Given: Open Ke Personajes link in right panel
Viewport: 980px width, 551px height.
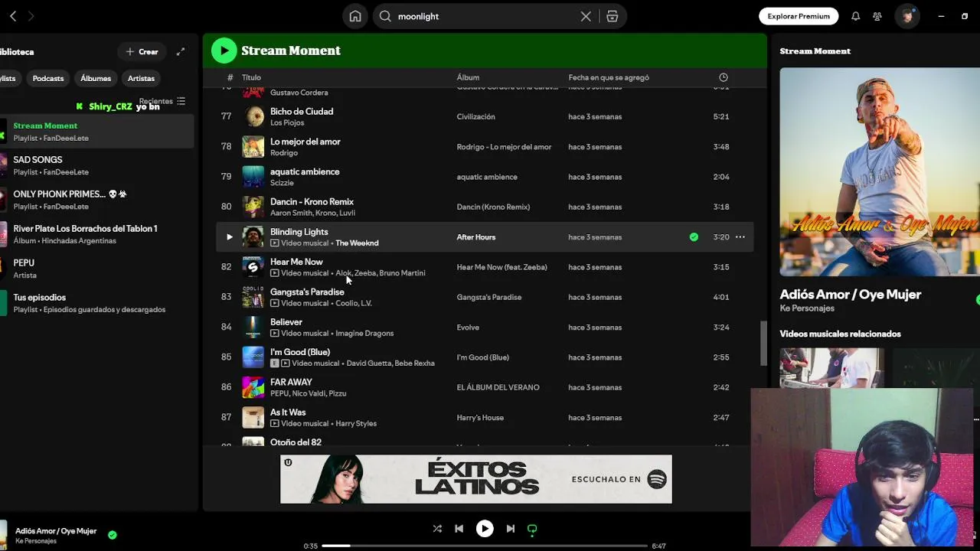Looking at the screenshot, I should tap(807, 308).
